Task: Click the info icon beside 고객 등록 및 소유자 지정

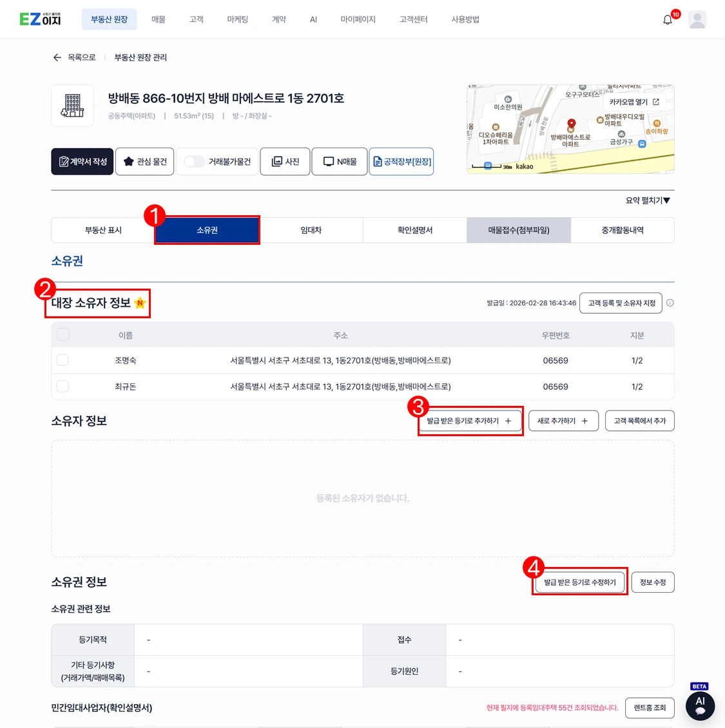Action: [x=670, y=303]
